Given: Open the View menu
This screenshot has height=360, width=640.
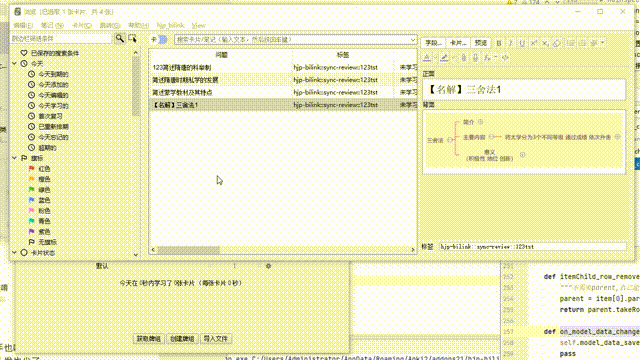Looking at the screenshot, I should point(198,25).
